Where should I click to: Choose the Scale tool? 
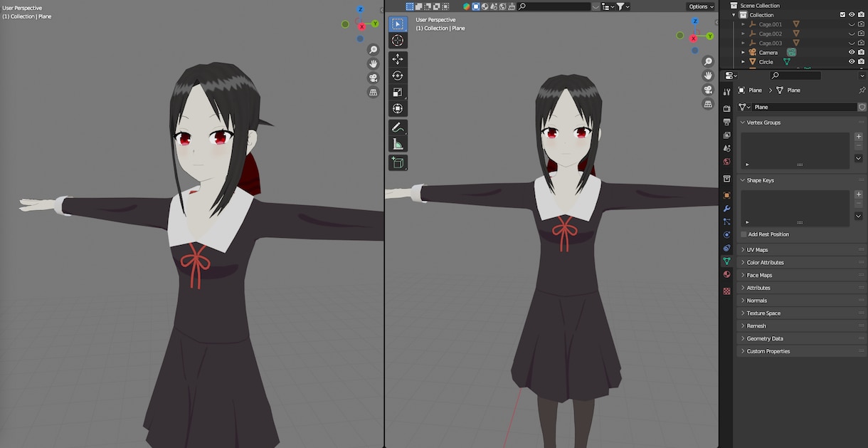coord(398,92)
